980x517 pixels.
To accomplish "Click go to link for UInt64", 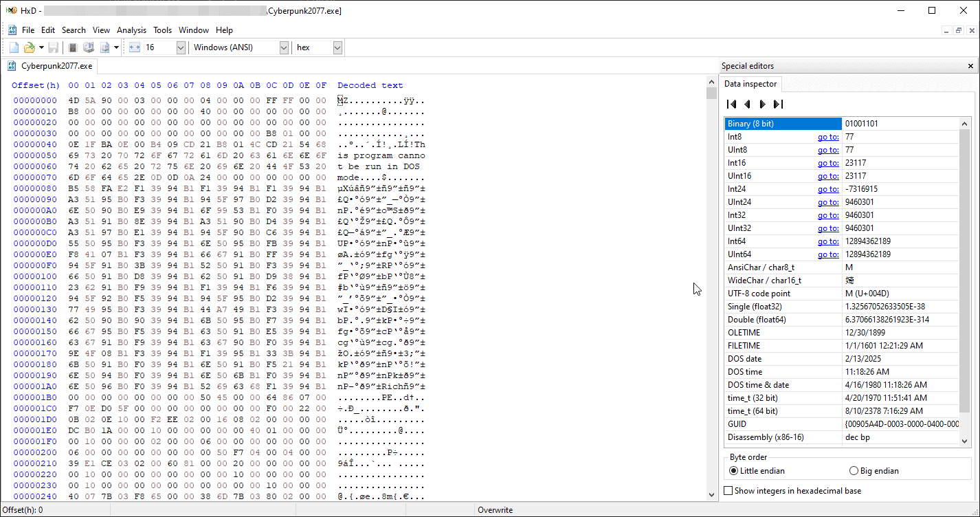I will pos(828,254).
